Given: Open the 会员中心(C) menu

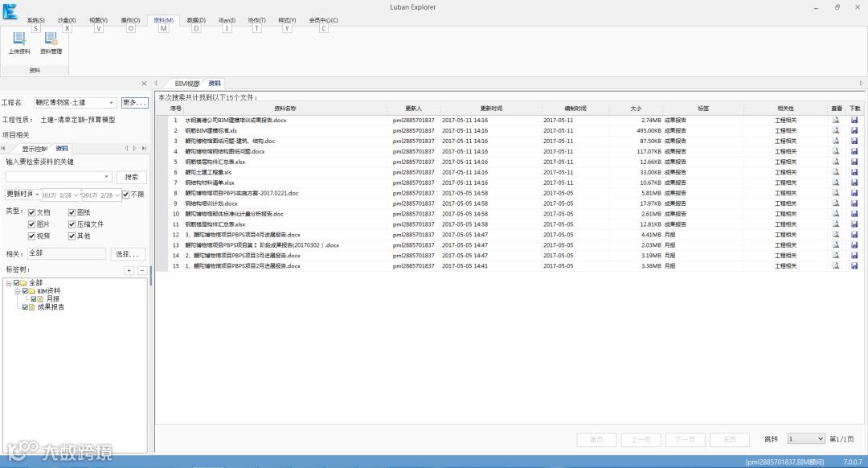Looking at the screenshot, I should (x=323, y=20).
